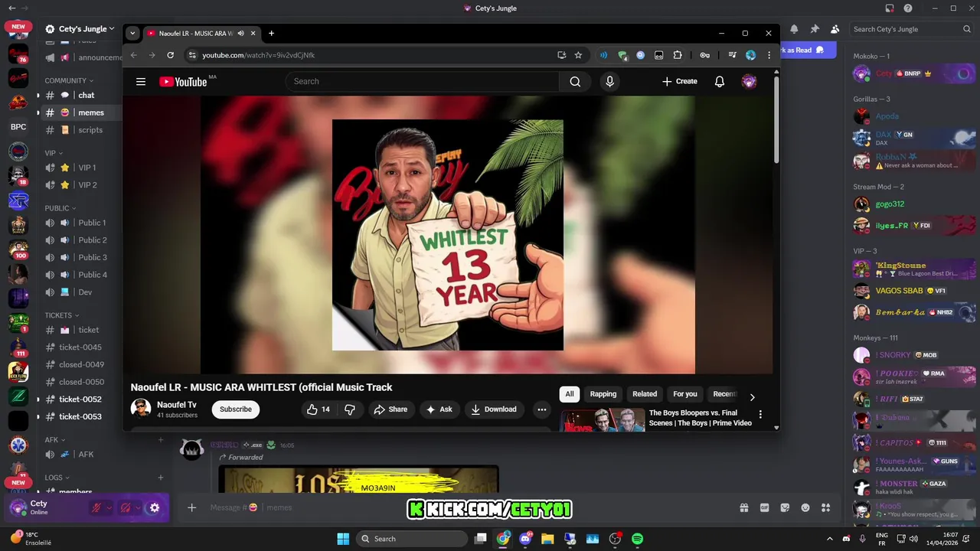
Task: Open Discord pinned messages icon
Action: [x=815, y=29]
